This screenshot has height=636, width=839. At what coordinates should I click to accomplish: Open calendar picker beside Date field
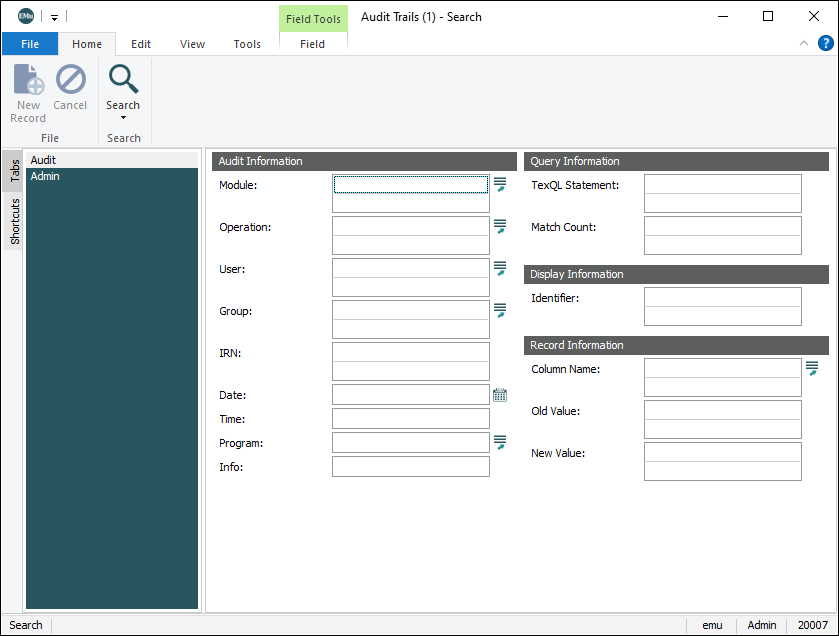[500, 395]
